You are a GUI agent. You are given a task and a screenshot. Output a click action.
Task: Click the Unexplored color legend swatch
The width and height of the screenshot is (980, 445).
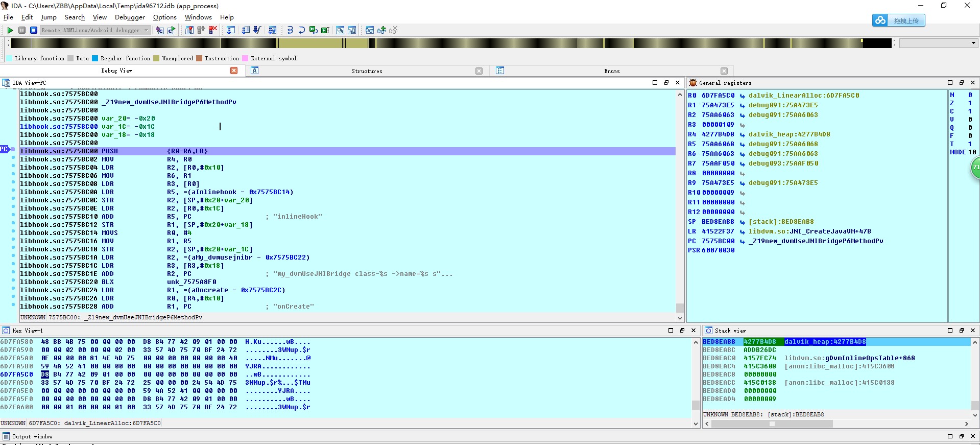point(156,58)
